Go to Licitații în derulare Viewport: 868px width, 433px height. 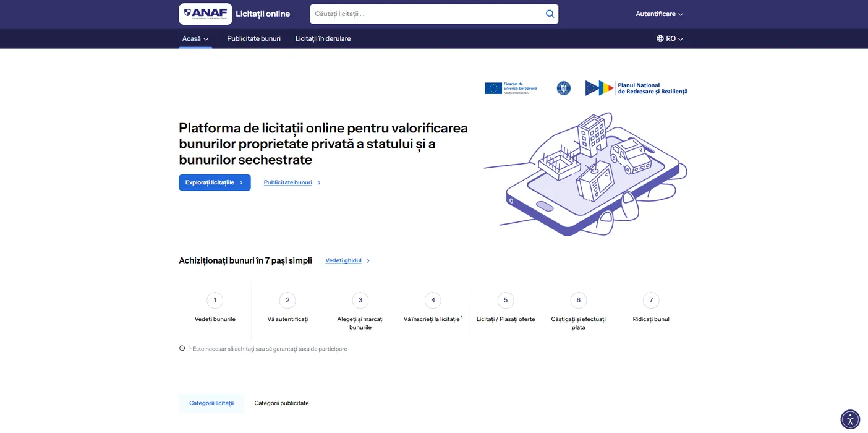[x=323, y=38]
